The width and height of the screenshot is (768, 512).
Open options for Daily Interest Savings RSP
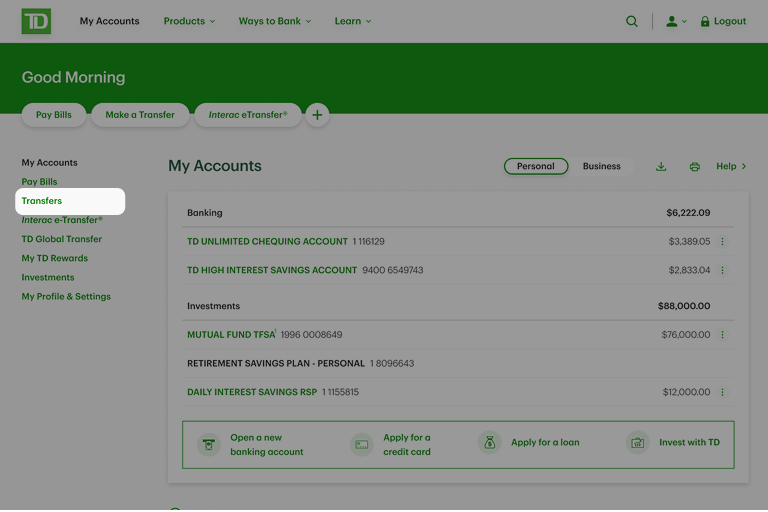723,393
